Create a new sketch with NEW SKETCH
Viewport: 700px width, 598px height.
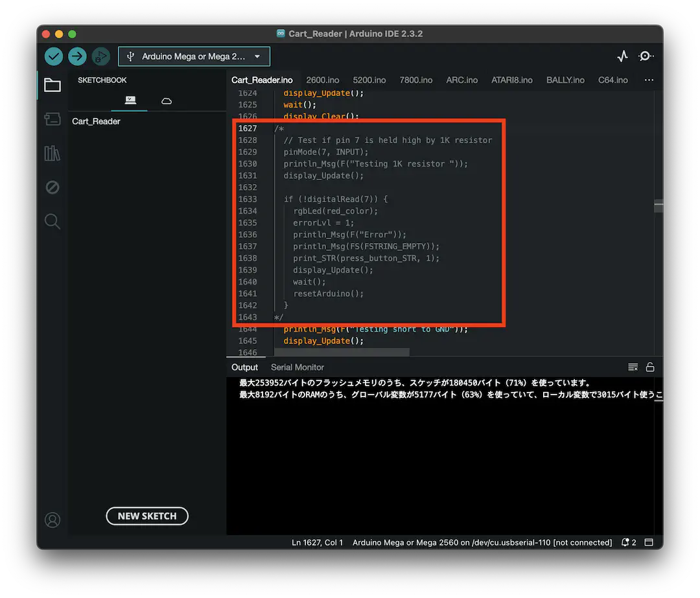(147, 516)
